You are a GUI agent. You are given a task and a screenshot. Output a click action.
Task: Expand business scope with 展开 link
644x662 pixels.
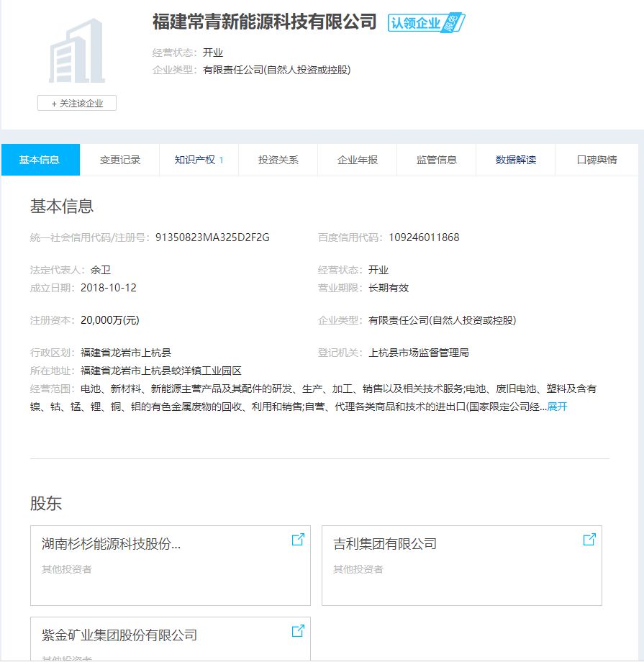click(x=557, y=407)
